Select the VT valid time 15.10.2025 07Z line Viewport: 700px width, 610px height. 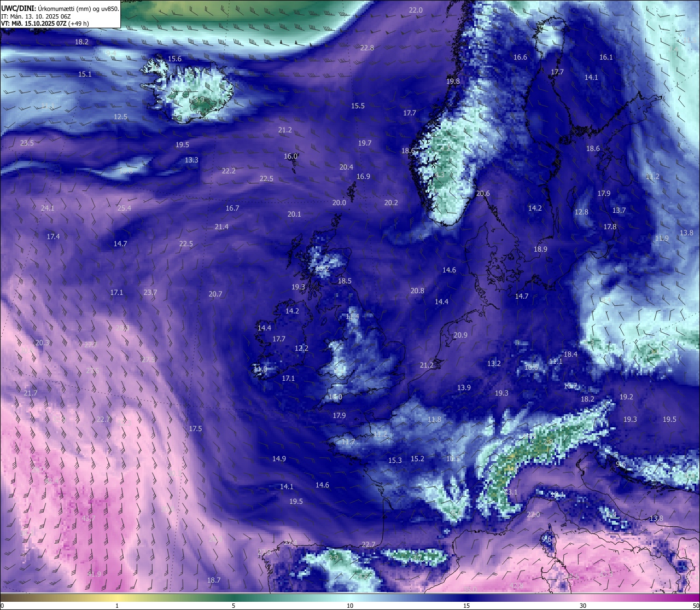tap(45, 24)
